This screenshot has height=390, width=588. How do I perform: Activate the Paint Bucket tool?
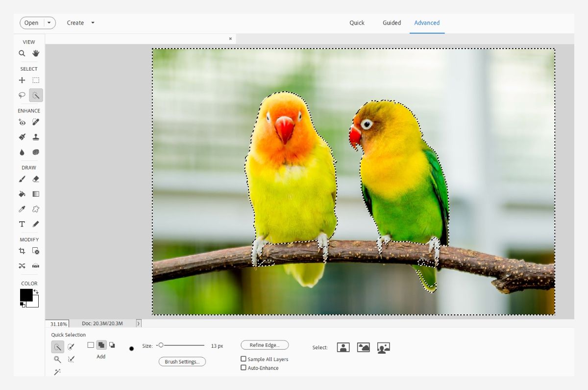pyautogui.click(x=22, y=194)
